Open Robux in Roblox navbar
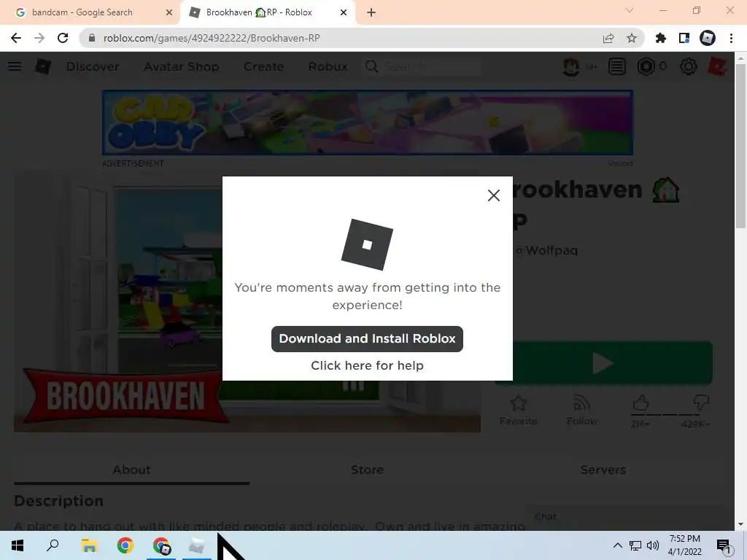This screenshot has height=560, width=747. click(x=328, y=66)
